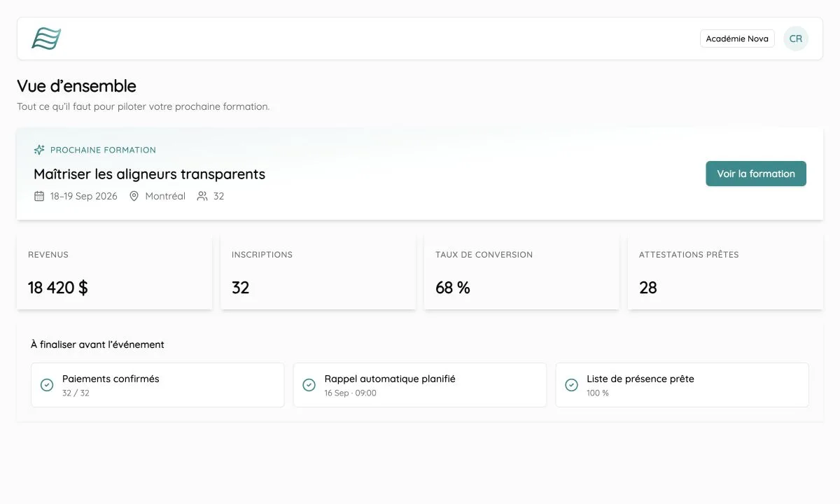Screen dimensions: 840x504
Task: Open Voir la formation
Action: pos(756,174)
